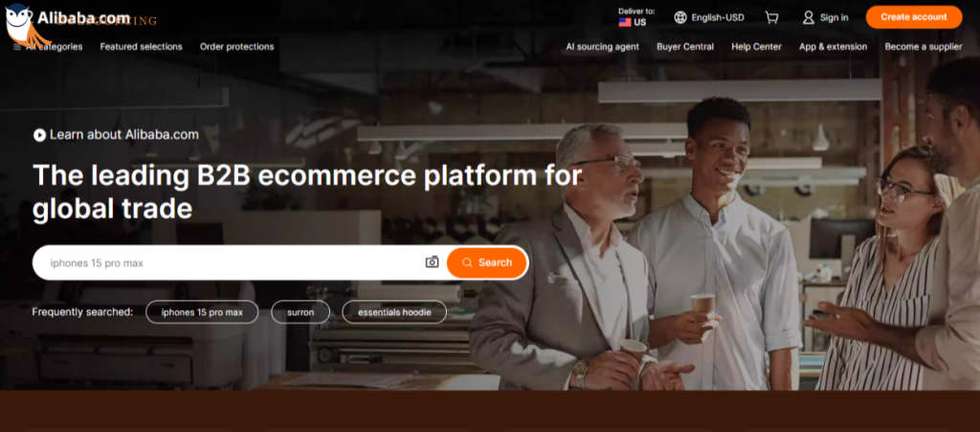Click the camera image search icon
The image size is (980, 432).
pyautogui.click(x=432, y=261)
